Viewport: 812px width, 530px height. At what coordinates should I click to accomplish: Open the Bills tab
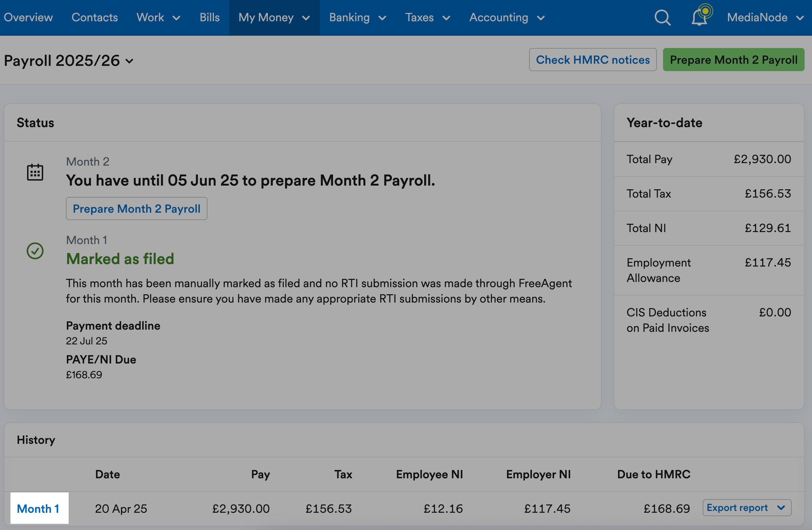tap(210, 18)
